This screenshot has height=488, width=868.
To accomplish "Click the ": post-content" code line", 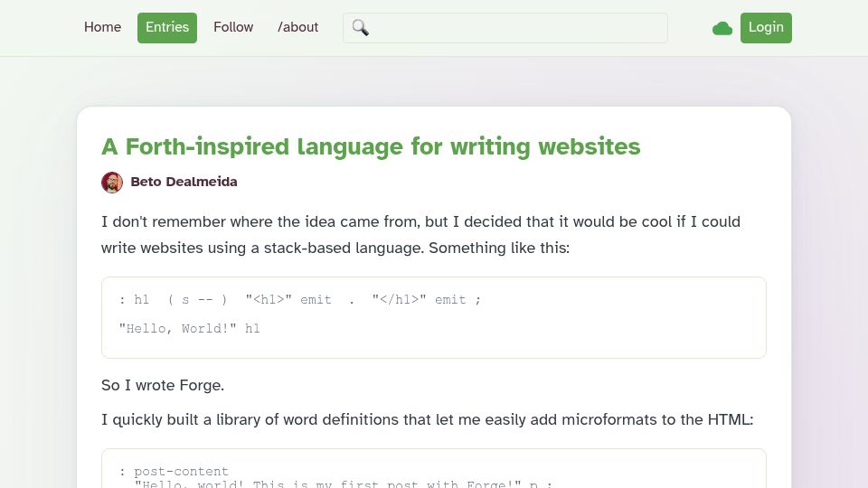I will pyautogui.click(x=174, y=472).
